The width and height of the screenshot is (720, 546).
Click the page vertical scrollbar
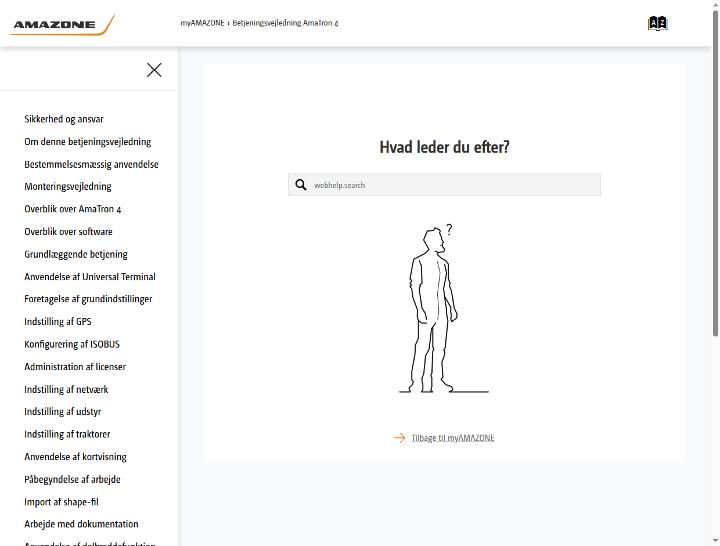tap(715, 174)
